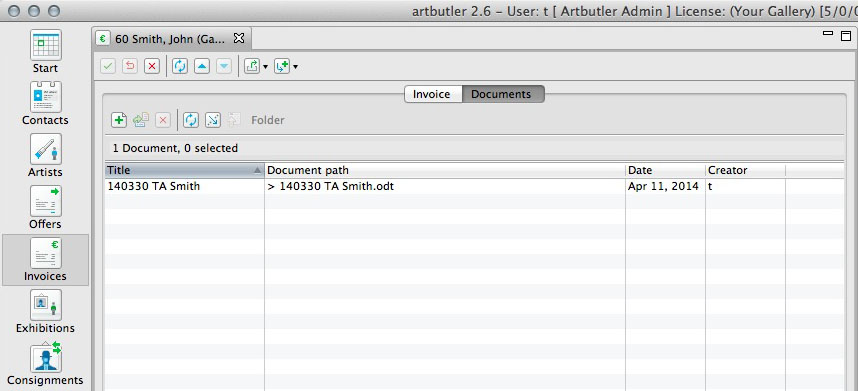The height and width of the screenshot is (391, 858).
Task: Close the 60 Smith, John tab
Action: 239,38
